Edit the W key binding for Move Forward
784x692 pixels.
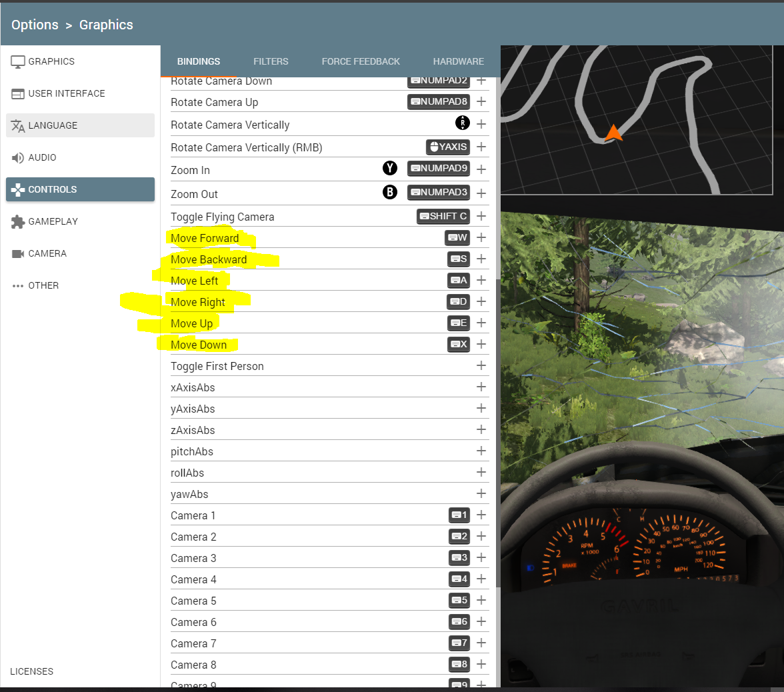(457, 237)
